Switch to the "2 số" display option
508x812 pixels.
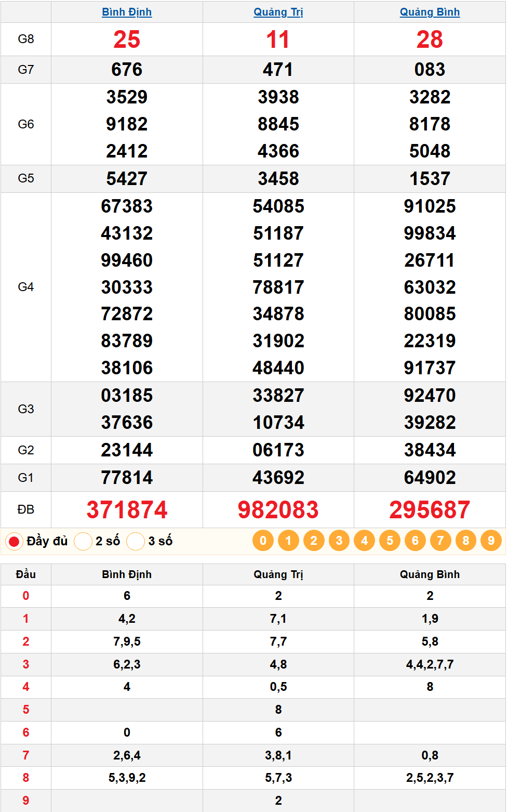[x=83, y=542]
